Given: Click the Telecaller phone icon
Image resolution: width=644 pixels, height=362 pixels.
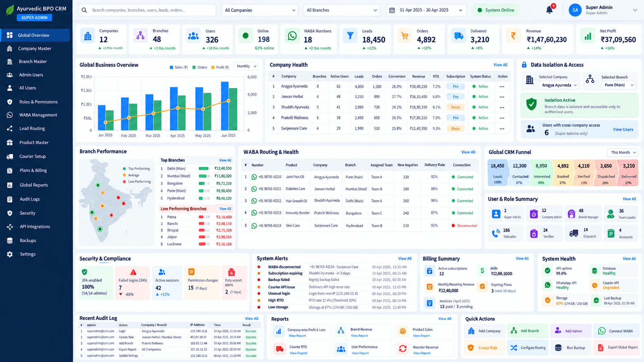Looking at the screenshot, I should coord(496,233).
